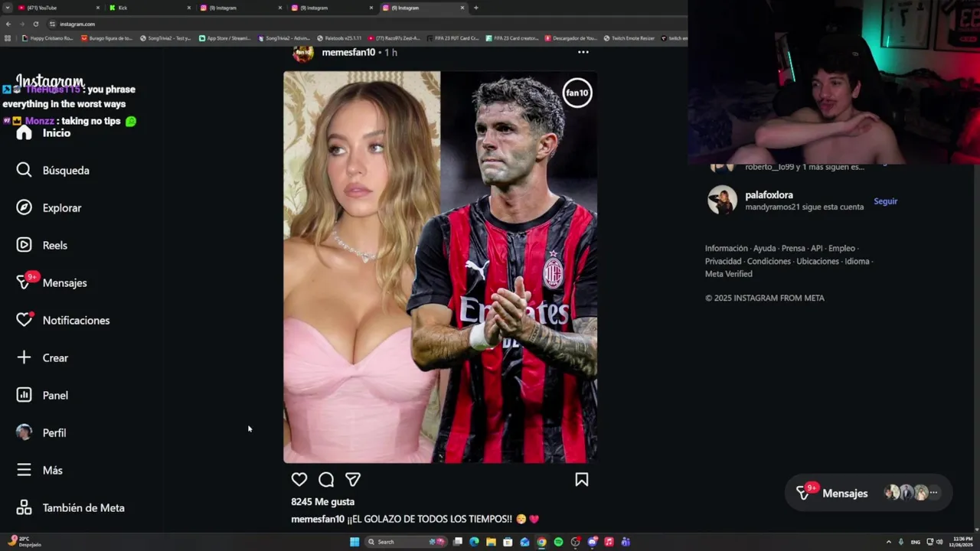Click memesfan10 username in the caption

[318, 520]
